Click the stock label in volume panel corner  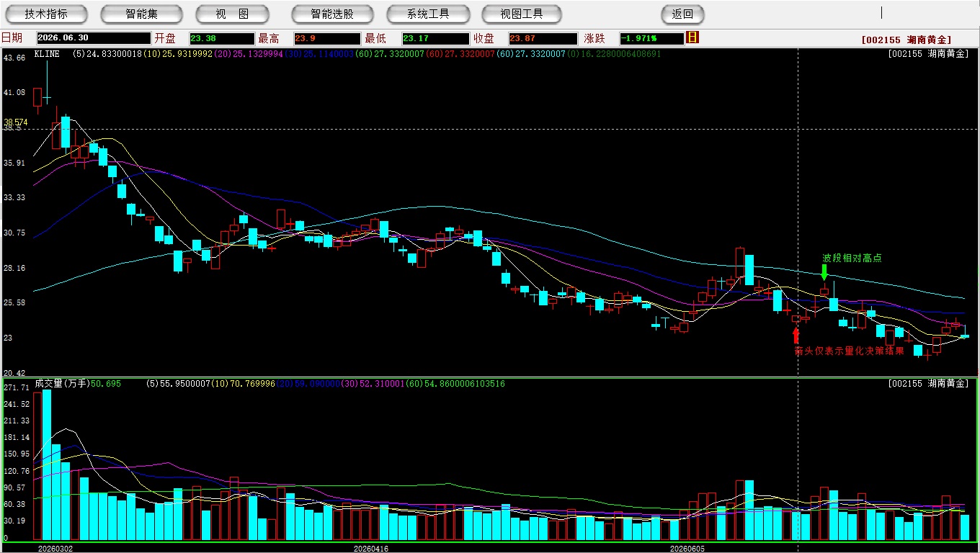coord(929,384)
